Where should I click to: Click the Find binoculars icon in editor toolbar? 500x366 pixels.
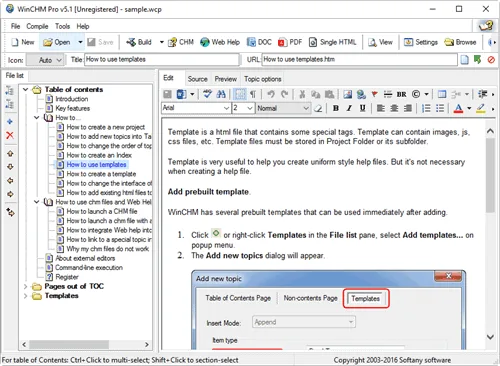(x=221, y=94)
